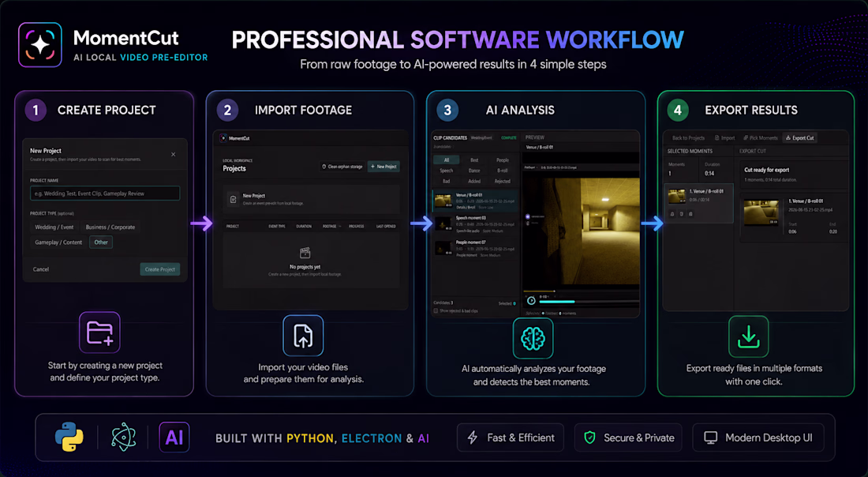The width and height of the screenshot is (868, 477).
Task: Click the backrooms preview video frame
Action: pos(581,231)
